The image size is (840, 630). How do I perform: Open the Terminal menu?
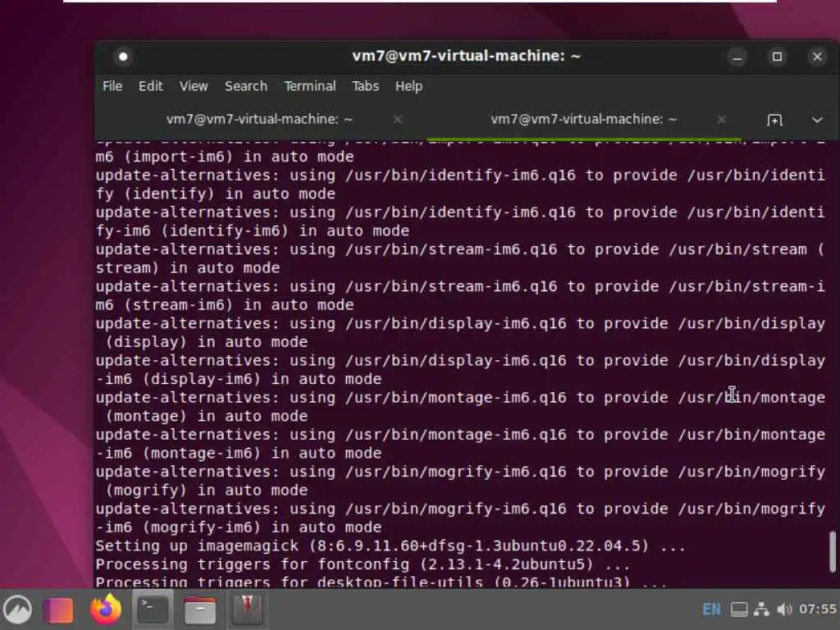[309, 86]
